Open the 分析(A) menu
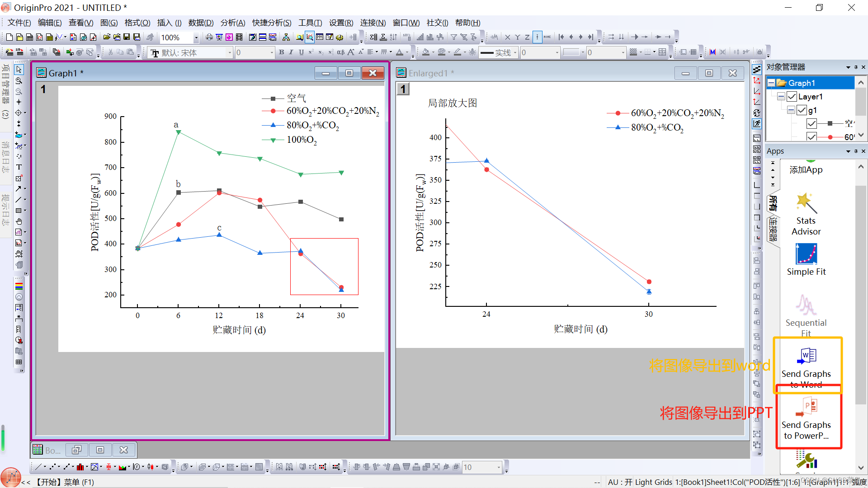Viewport: 868px width, 488px height. click(232, 23)
